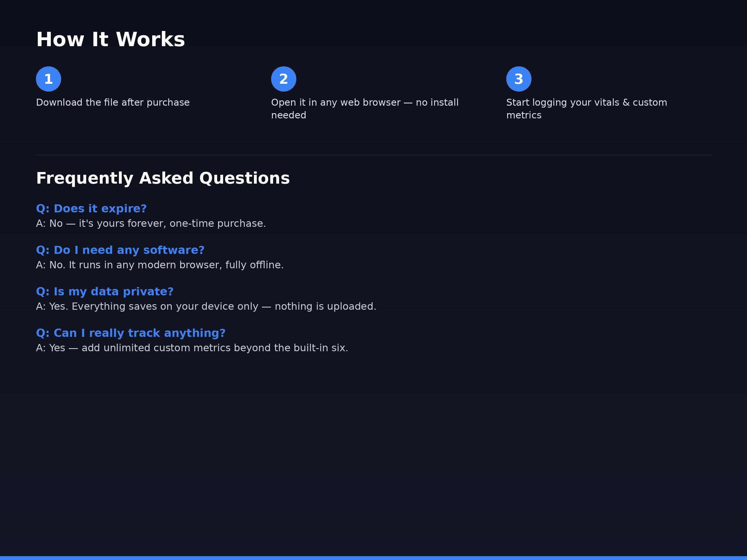The image size is (747, 560).
Task: Select question 'Q: Do I need any software?'
Action: [x=120, y=250]
